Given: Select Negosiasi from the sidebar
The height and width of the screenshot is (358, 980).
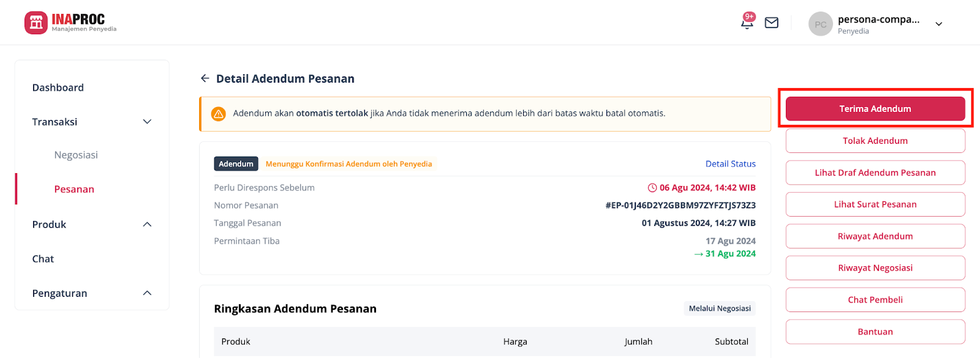Looking at the screenshot, I should pyautogui.click(x=75, y=155).
